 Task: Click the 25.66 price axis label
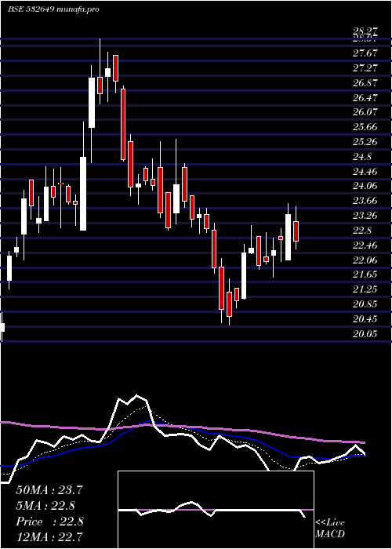pos(365,127)
